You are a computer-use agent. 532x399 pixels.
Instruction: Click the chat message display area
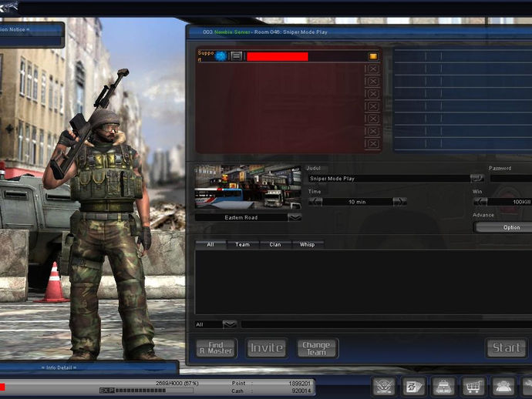pos(363,282)
